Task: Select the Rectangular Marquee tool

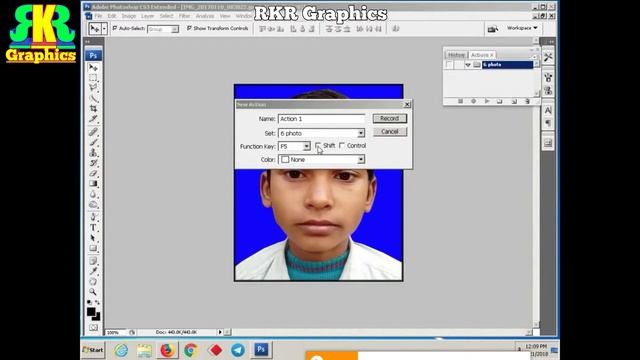Action: point(93,78)
